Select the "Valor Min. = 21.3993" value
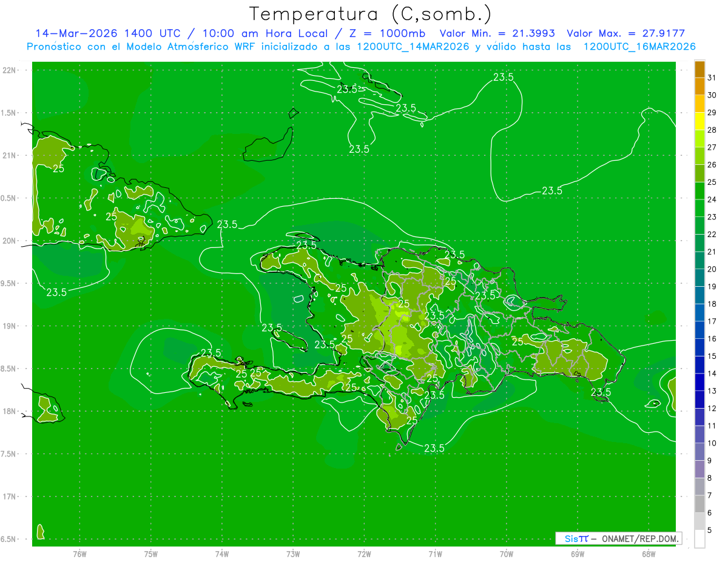Image resolution: width=728 pixels, height=562 pixels. (497, 33)
